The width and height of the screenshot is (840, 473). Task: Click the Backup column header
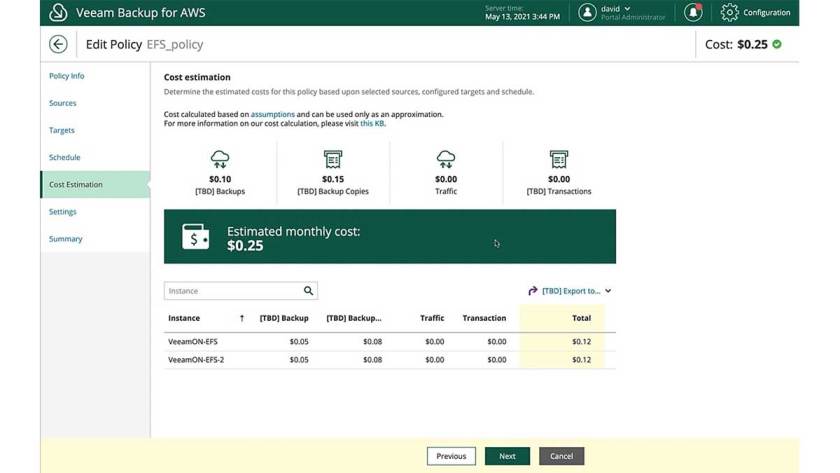(x=284, y=318)
